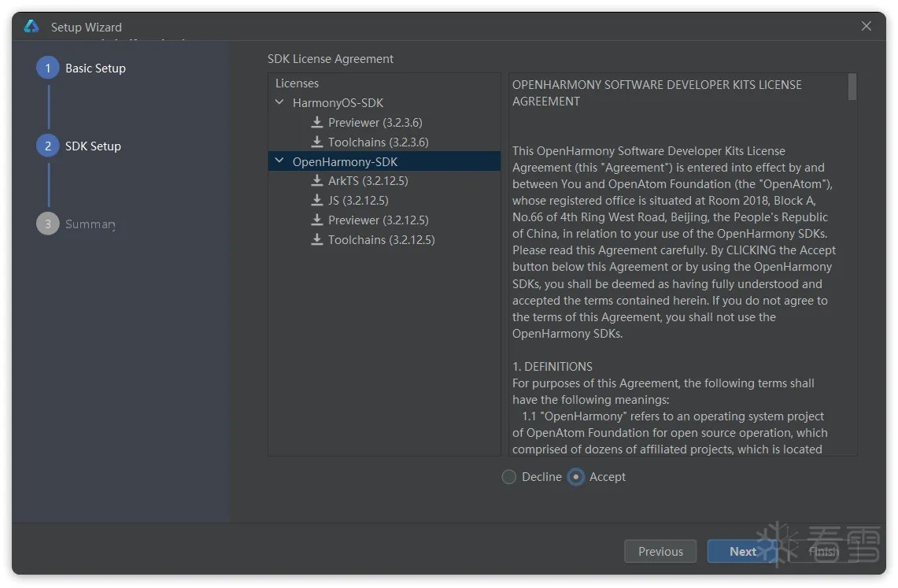Click the Finish button
898x588 pixels.
(x=823, y=551)
